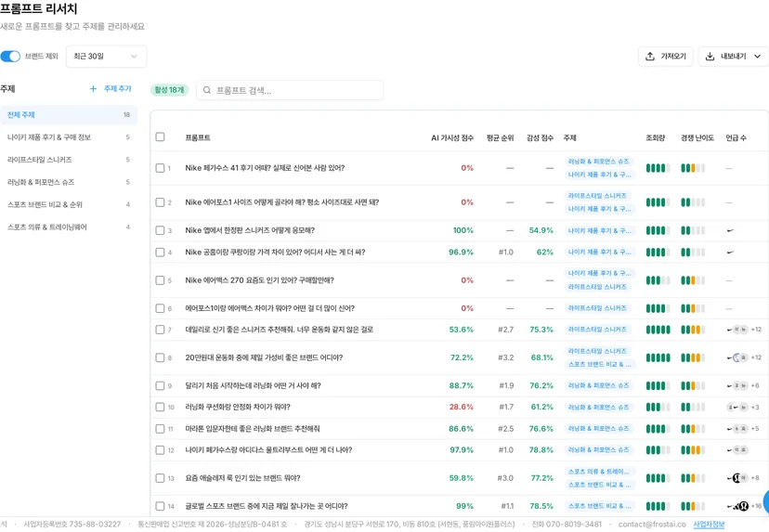
Task: Click the 사업자정보 footer link
Action: pyautogui.click(x=709, y=525)
